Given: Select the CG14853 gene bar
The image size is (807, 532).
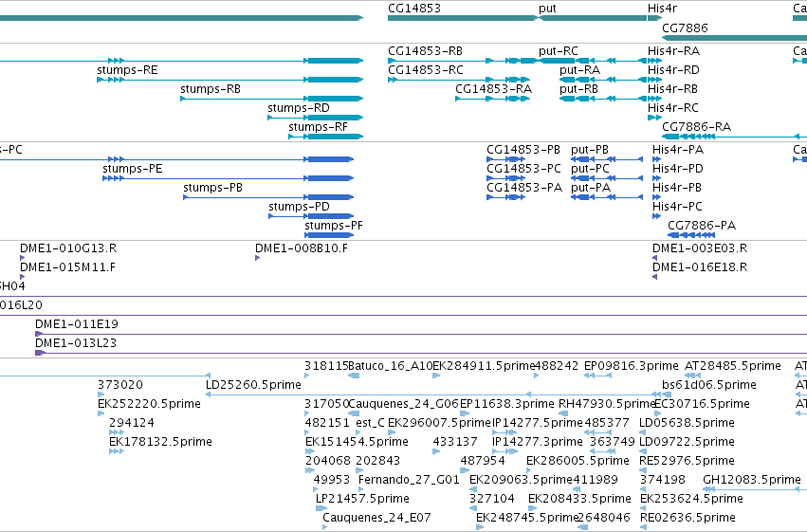Looking at the screenshot, I should tap(462, 18).
